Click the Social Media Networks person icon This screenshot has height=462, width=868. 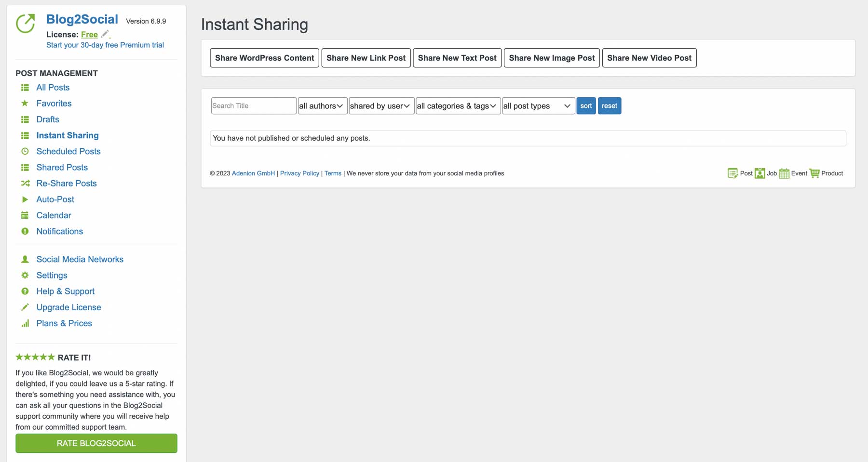click(x=25, y=259)
